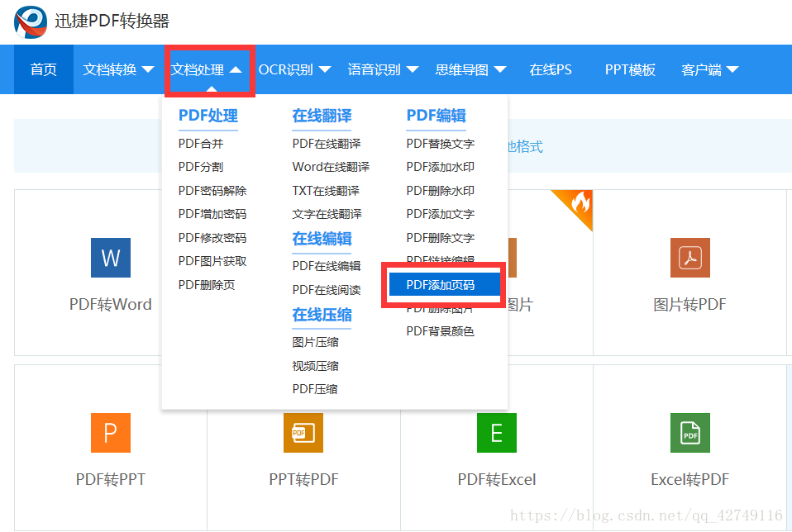Viewport: 792px width, 532px height.
Task: Select PDF密码解除 from the menu
Action: [212, 191]
